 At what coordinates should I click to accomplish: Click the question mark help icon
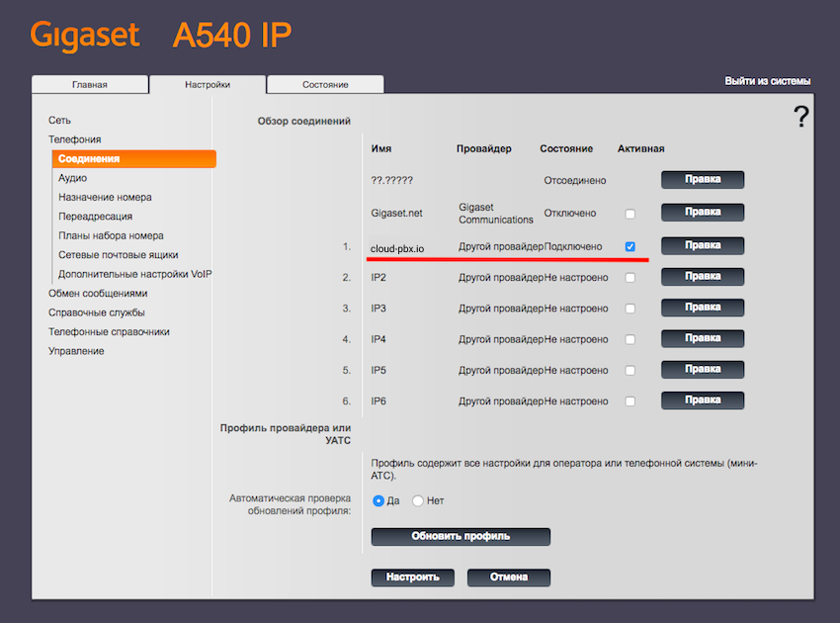point(800,117)
